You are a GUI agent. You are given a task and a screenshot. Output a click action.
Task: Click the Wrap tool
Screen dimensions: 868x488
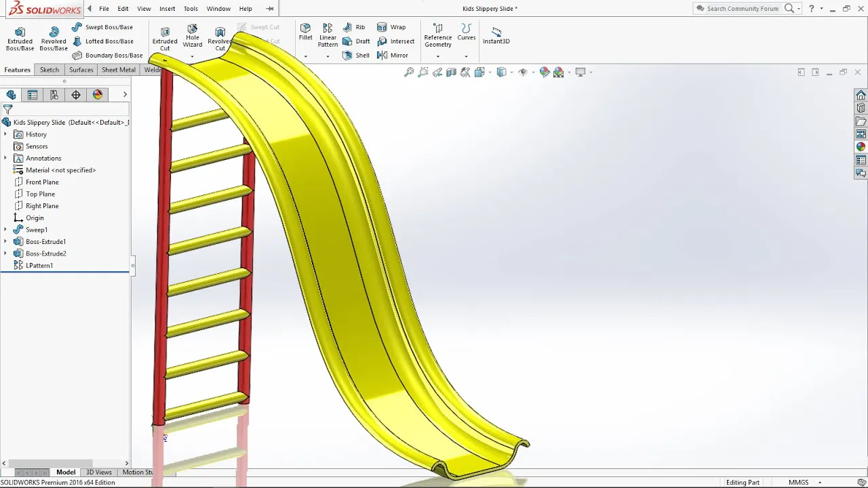pos(391,27)
